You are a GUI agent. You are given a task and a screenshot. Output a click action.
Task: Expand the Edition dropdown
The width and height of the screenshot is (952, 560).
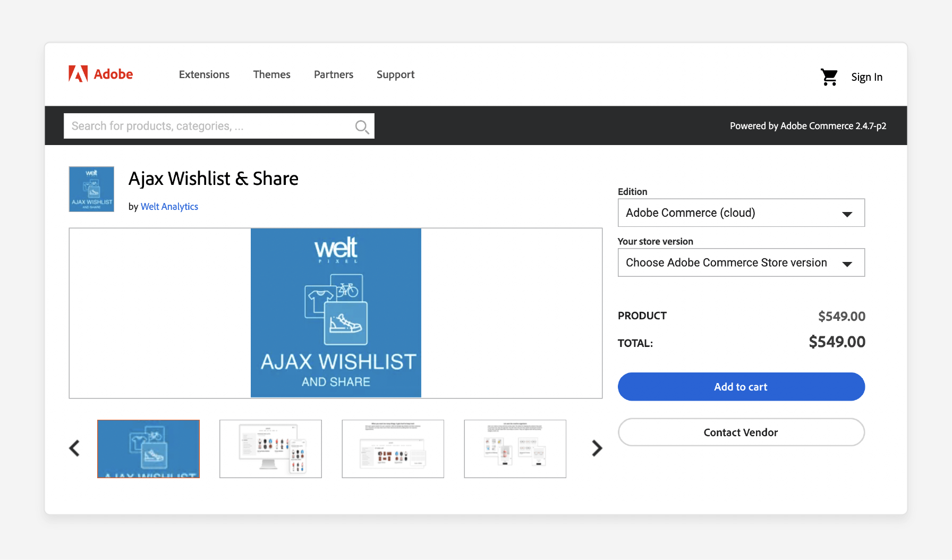pos(741,213)
